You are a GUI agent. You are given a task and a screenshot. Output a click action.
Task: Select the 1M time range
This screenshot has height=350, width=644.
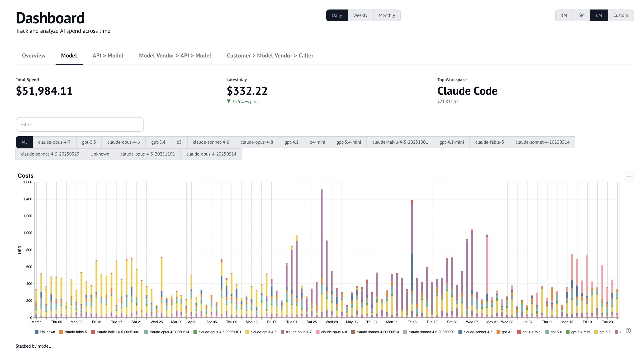tap(564, 15)
